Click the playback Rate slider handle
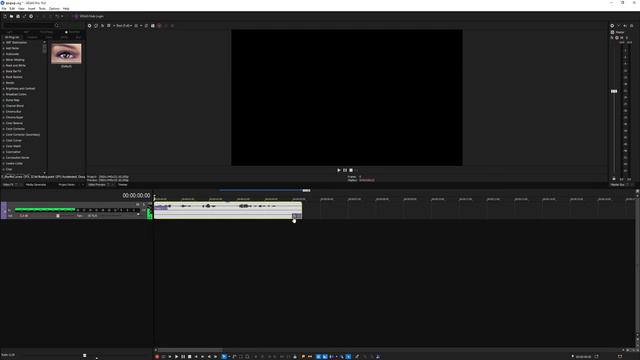This screenshot has height=360, width=640. [x=85, y=356]
